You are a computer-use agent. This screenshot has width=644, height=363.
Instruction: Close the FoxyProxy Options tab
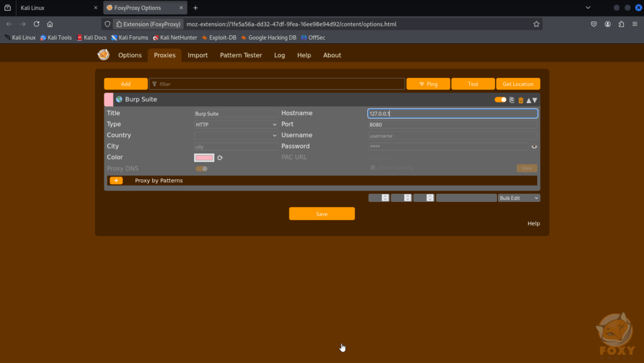coord(181,8)
